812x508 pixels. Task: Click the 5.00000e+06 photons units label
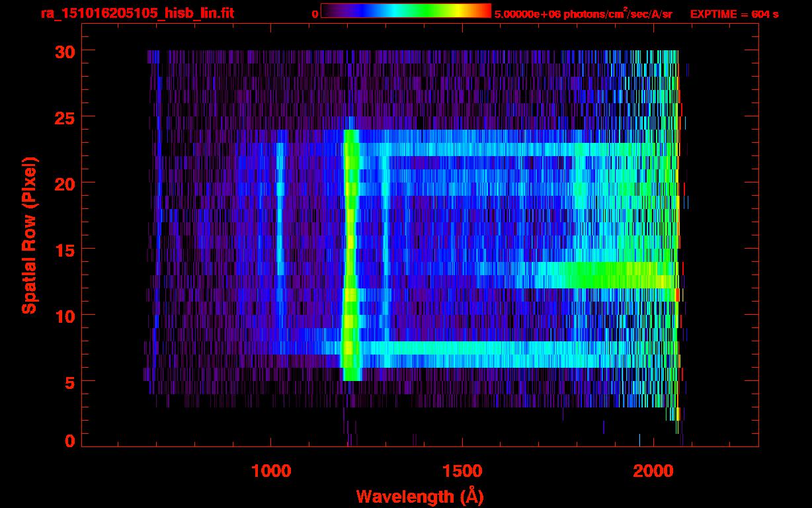(x=583, y=13)
